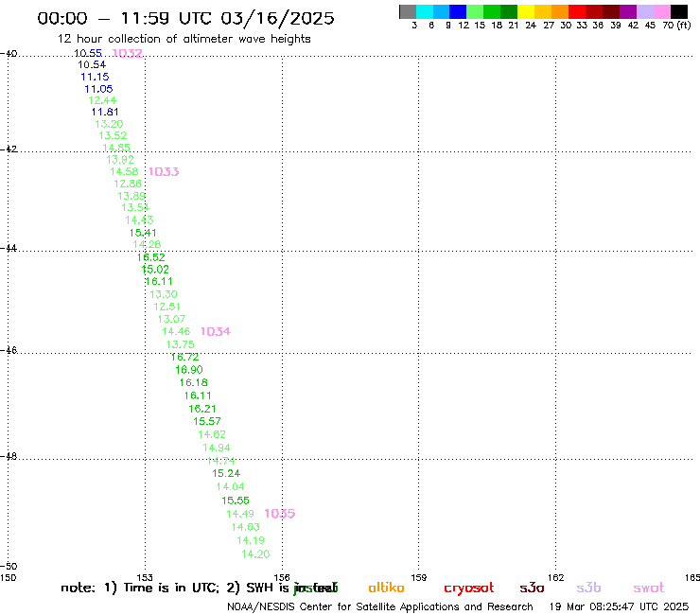Click the wave height value 13.30
700x615 pixels.
164,294
